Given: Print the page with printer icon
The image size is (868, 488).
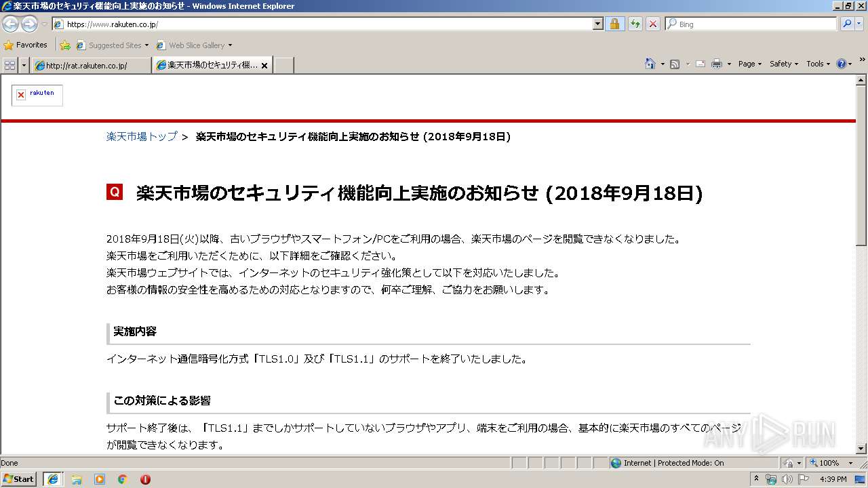Looking at the screenshot, I should (x=717, y=64).
